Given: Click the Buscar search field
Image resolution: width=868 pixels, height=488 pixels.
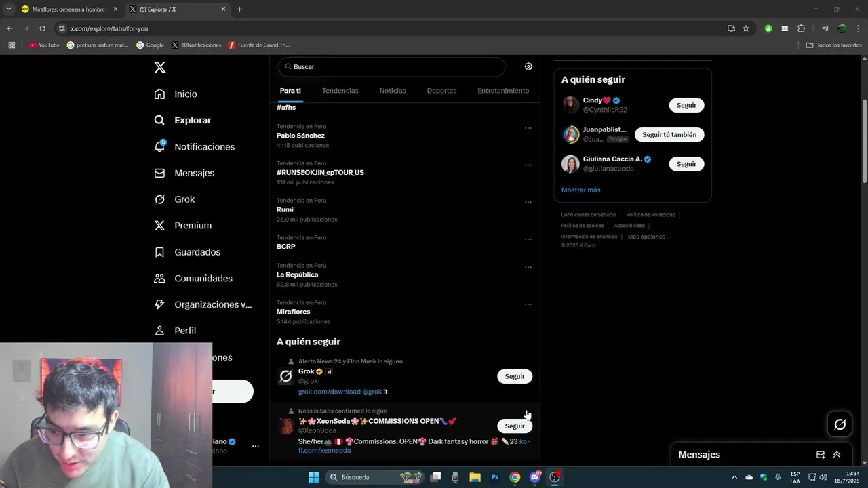Looking at the screenshot, I should click(391, 66).
